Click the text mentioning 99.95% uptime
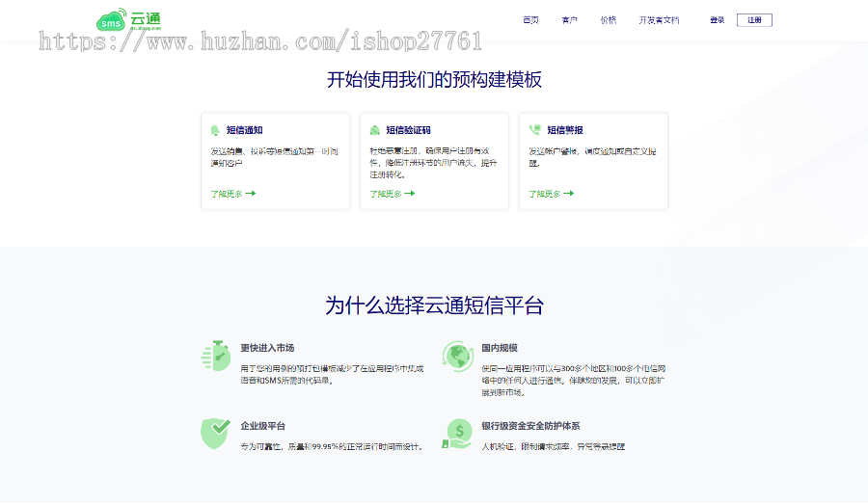Screen dimensions: 868x504 coord(333,446)
